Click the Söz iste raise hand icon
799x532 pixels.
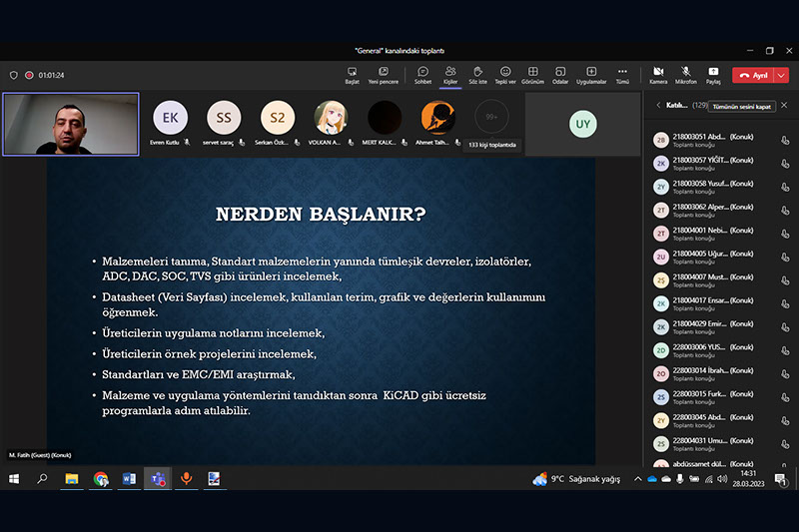[477, 73]
